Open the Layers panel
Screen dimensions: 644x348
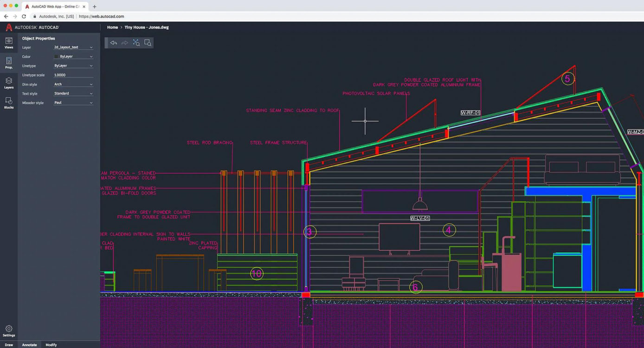coord(8,84)
